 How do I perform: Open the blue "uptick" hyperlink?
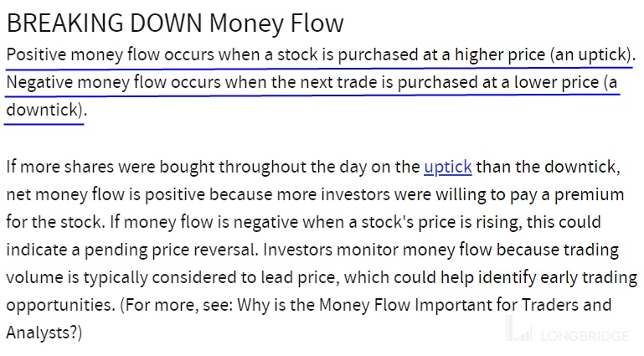pyautogui.click(x=448, y=166)
